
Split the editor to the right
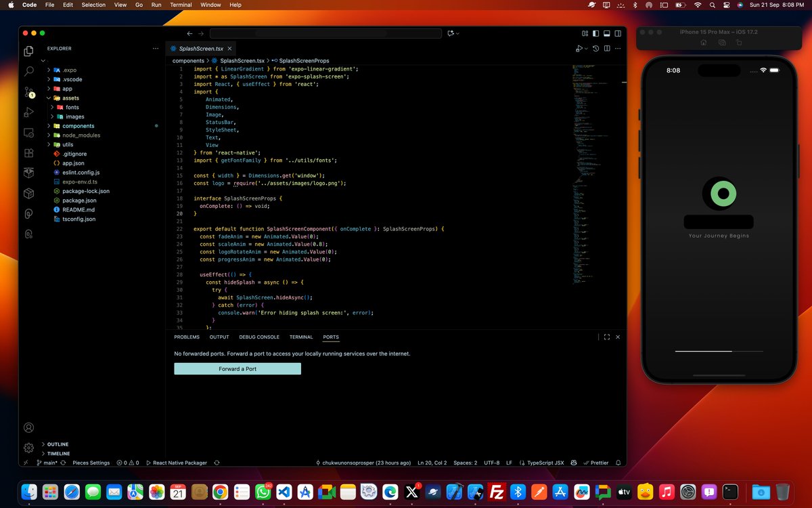(607, 49)
